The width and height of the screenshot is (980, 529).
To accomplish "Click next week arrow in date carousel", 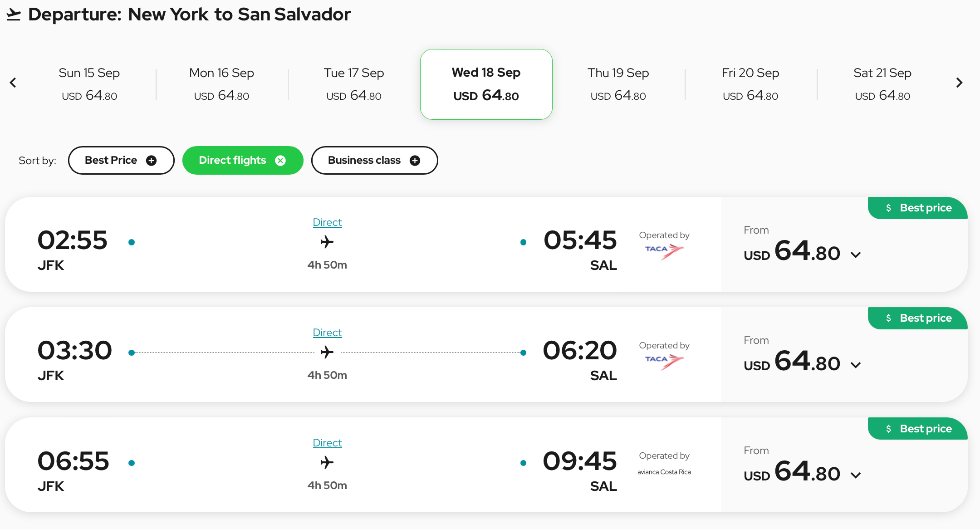I will point(959,83).
